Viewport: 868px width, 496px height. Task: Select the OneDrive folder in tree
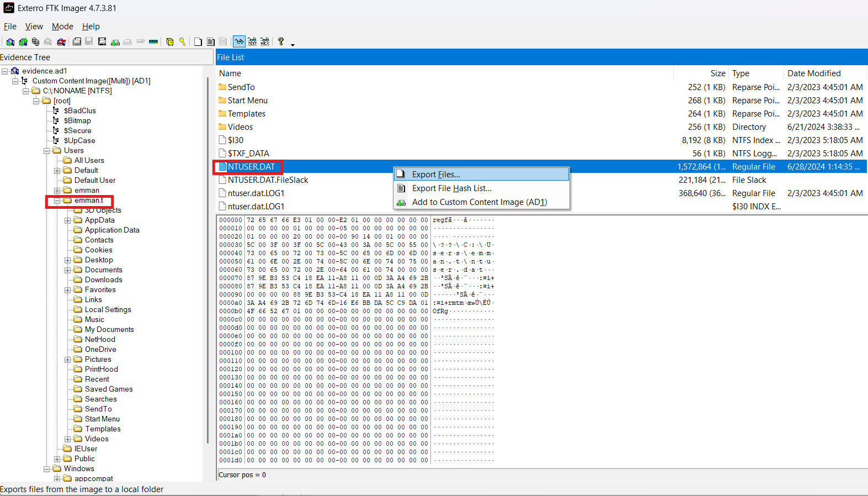100,349
